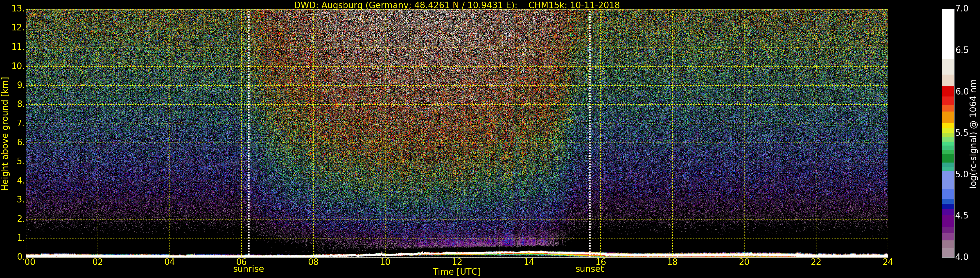980x278 pixels.
Task: Pick the red band near 6.0 on colorbar
Action: point(948,92)
